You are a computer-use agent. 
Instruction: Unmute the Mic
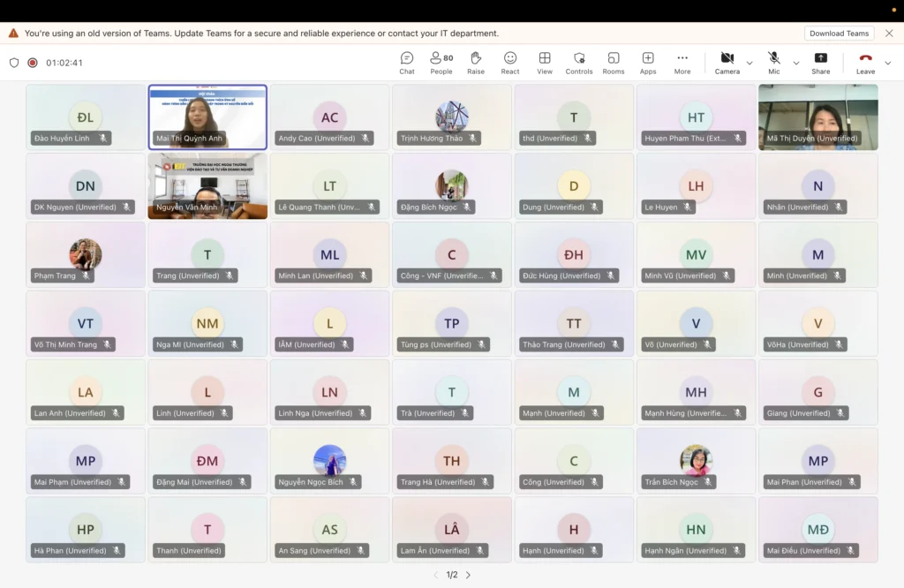(x=774, y=63)
